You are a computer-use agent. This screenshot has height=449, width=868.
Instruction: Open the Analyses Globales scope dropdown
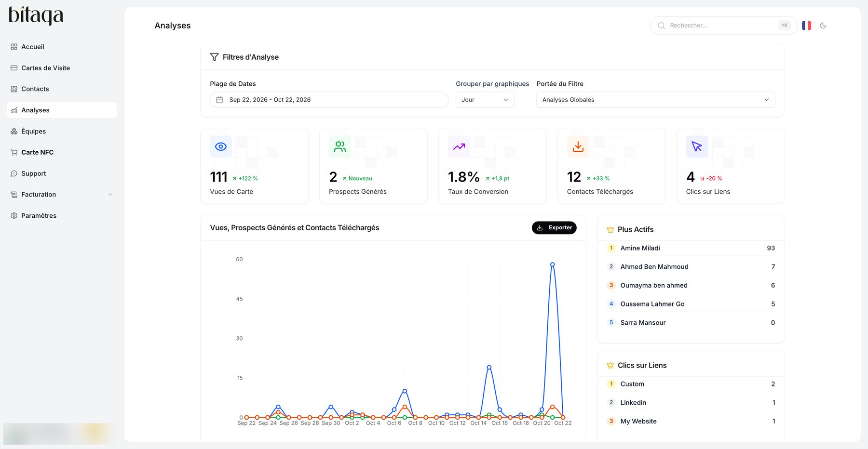655,100
